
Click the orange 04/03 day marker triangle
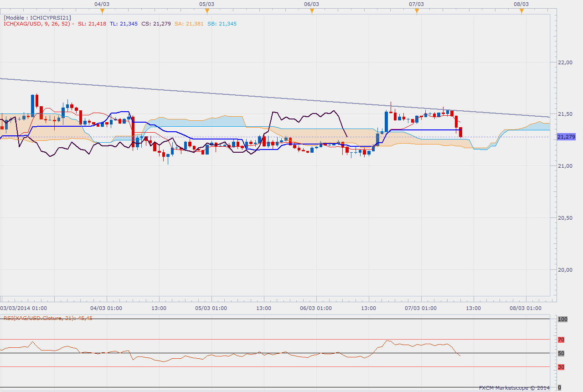(x=102, y=11)
